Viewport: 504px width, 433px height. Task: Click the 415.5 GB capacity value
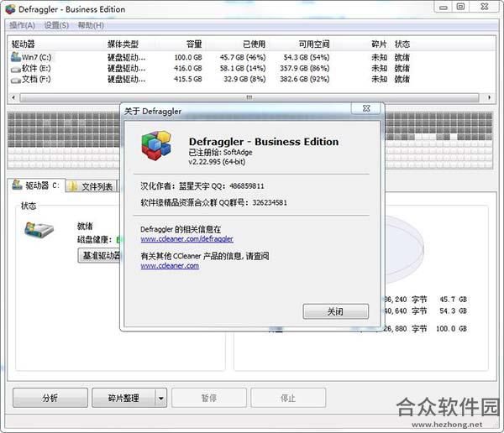pos(188,80)
